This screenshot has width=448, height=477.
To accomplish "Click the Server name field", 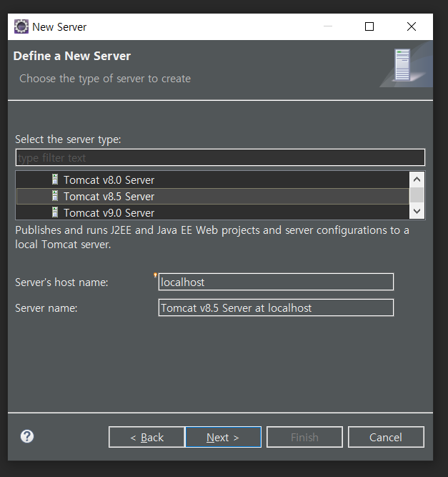I will tap(276, 308).
